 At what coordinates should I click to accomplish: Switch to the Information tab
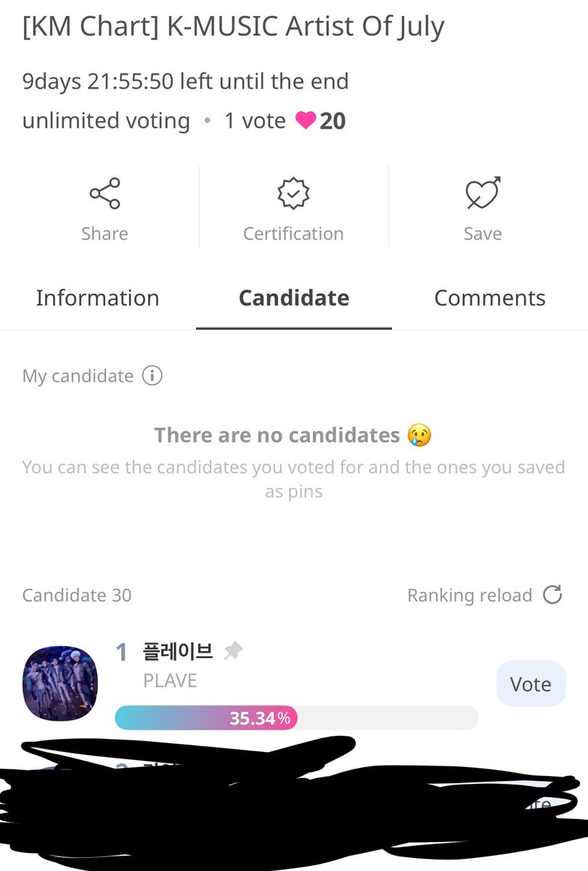point(97,298)
